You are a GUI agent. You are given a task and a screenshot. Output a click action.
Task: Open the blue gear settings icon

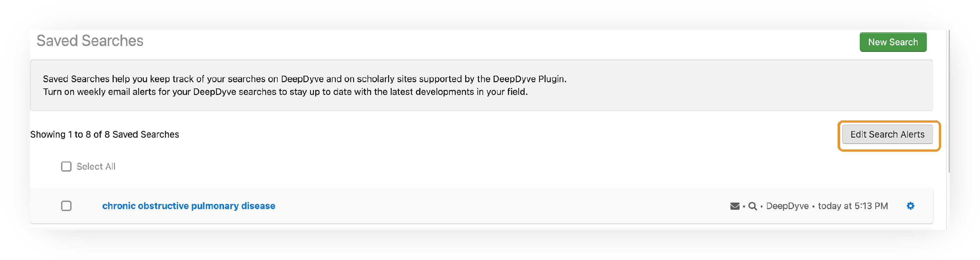910,206
